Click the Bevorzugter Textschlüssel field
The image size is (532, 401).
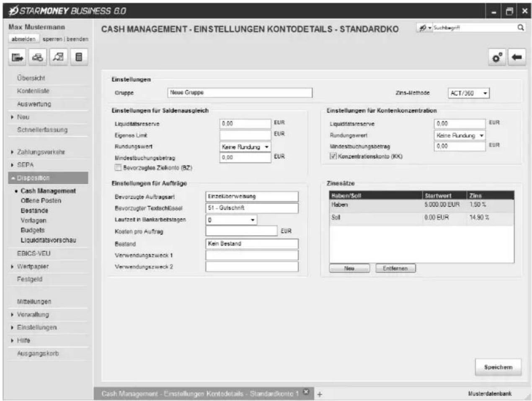point(252,208)
